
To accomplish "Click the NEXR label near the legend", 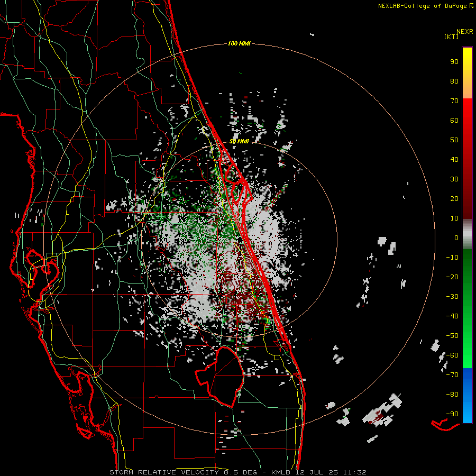I will click(464, 32).
